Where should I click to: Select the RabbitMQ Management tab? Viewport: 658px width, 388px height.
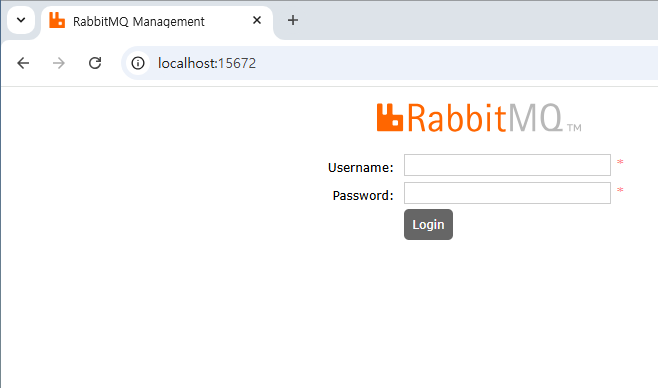click(157, 22)
